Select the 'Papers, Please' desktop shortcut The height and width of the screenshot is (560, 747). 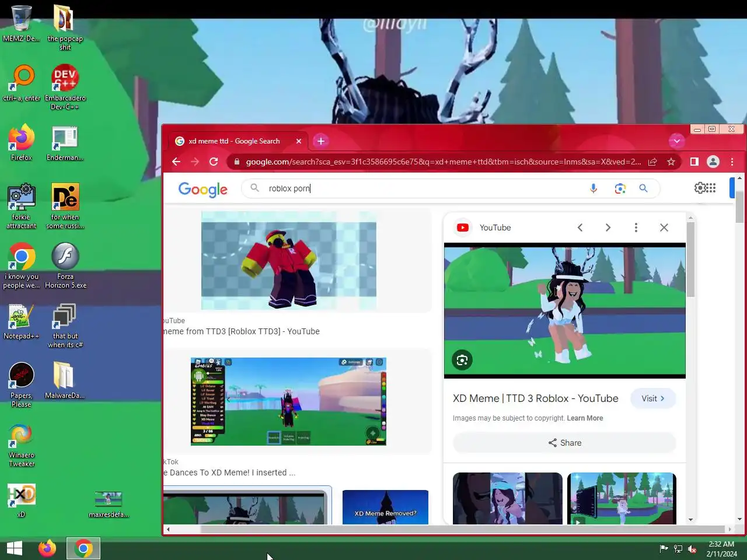click(x=21, y=384)
